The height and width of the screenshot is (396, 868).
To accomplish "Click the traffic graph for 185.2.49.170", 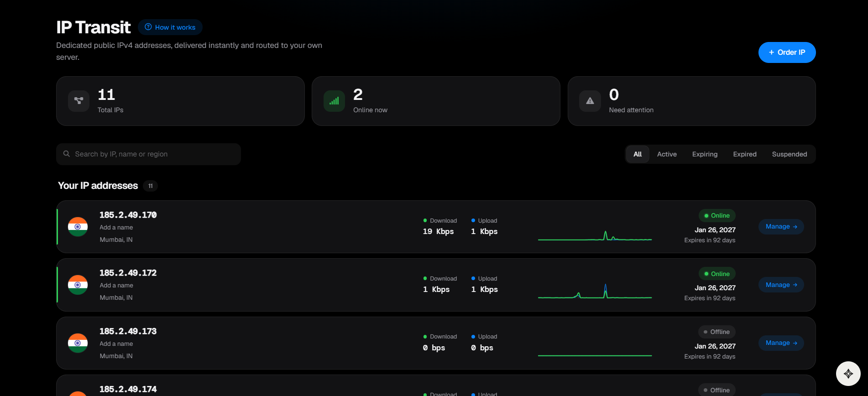I will coord(595,235).
